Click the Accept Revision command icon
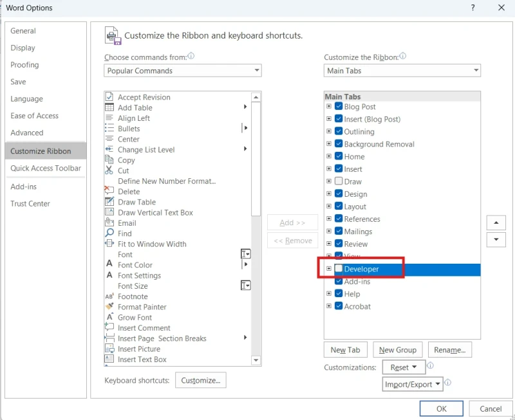This screenshot has width=515, height=420. (x=109, y=96)
